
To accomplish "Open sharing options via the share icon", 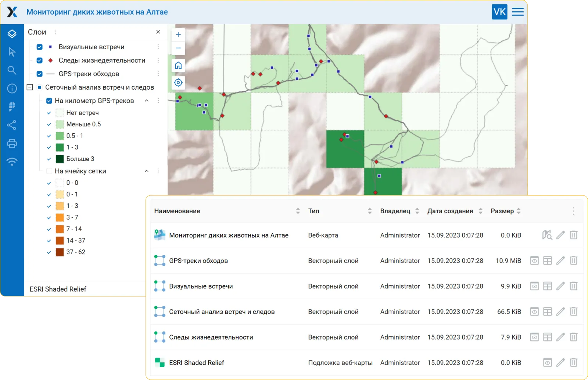I will point(12,125).
